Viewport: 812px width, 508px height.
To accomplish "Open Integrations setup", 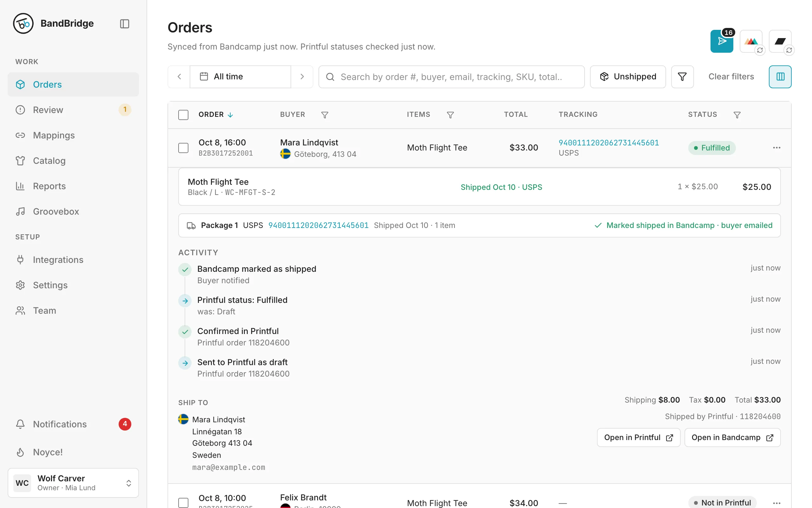I will (x=73, y=260).
